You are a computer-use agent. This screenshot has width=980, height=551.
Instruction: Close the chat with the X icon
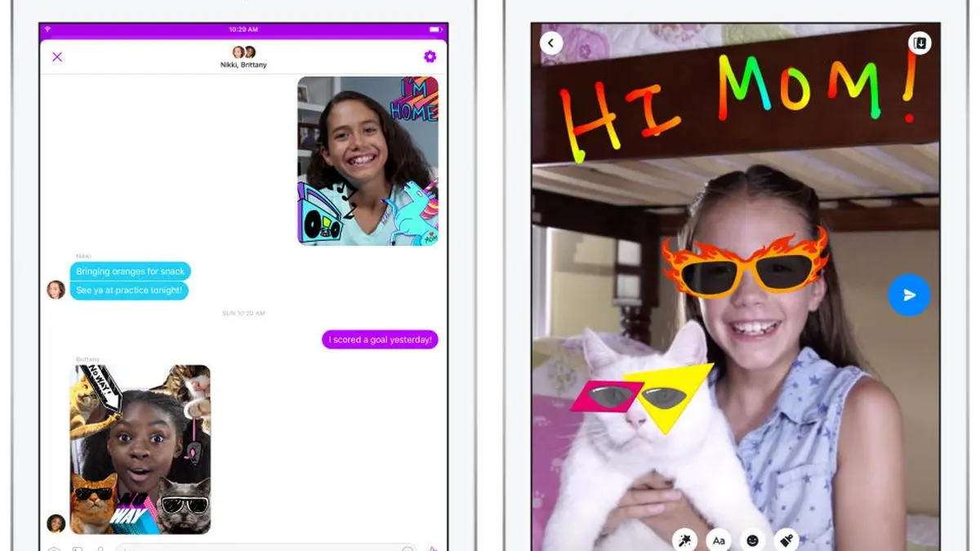coord(57,57)
